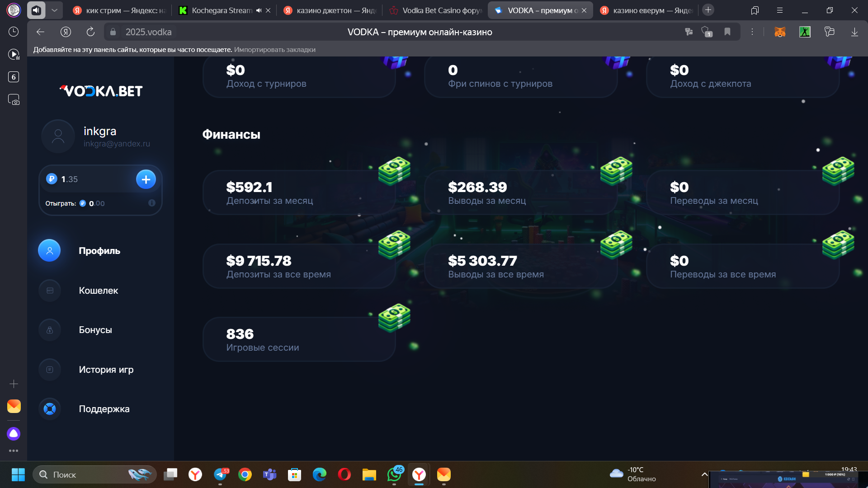Click the Профиль user icon
868x488 pixels.
(x=50, y=251)
